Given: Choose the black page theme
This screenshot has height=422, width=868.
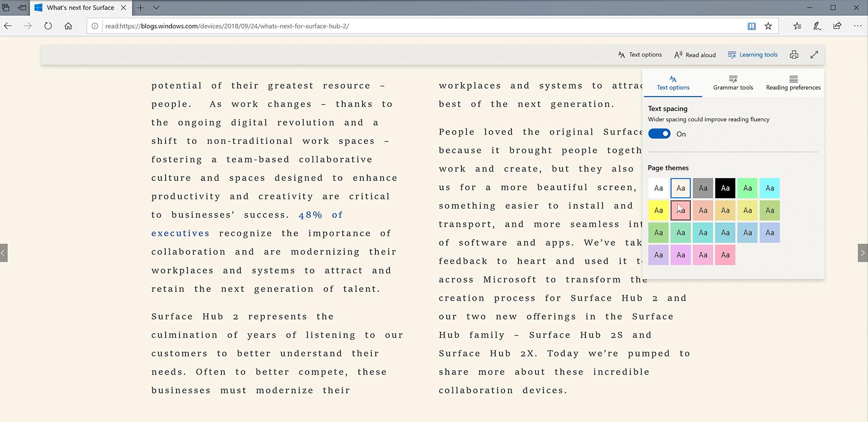Looking at the screenshot, I should [x=725, y=188].
